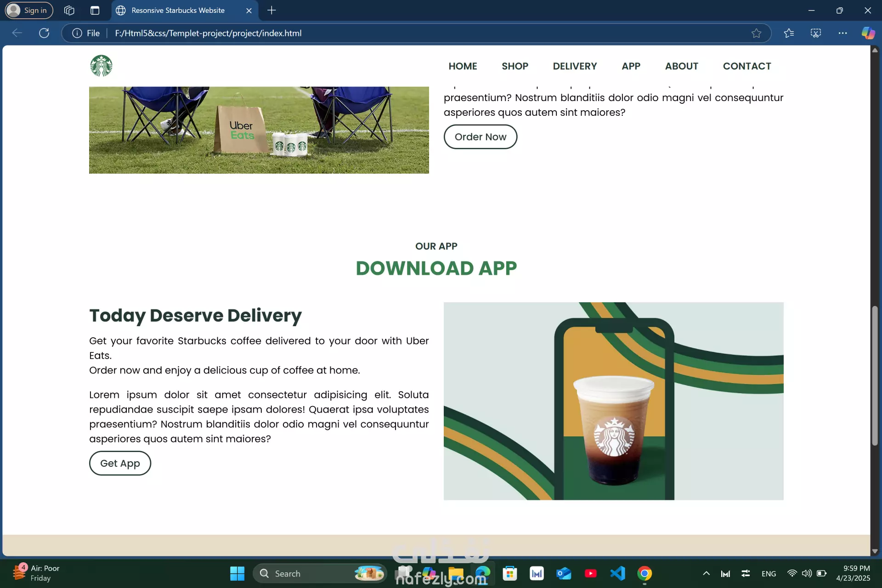
Task: Click the scrollbar down arrow
Action: pos(875,551)
